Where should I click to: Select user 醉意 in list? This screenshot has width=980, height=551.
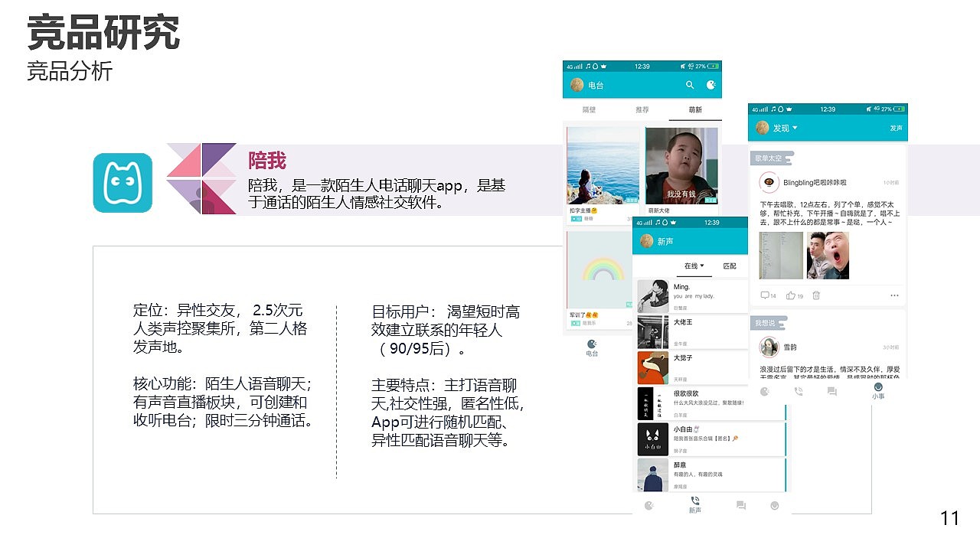[x=711, y=475]
